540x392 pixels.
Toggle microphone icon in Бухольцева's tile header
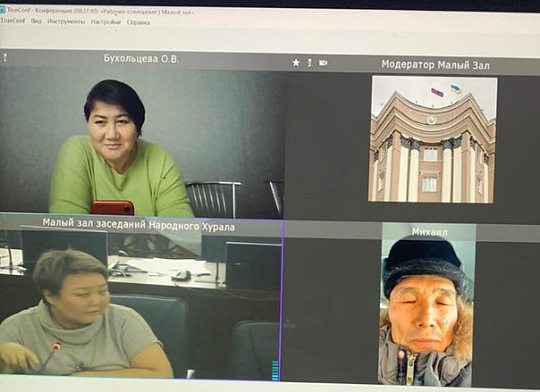coord(310,63)
